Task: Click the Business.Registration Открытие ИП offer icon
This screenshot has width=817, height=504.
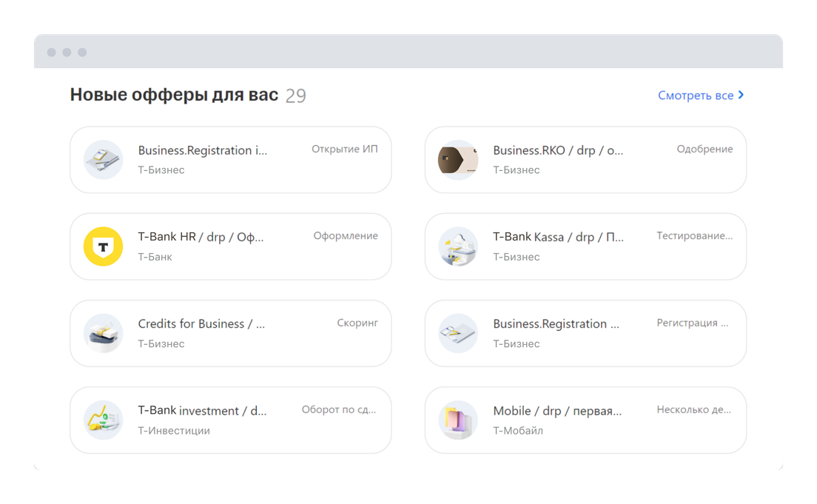Action: click(x=103, y=159)
